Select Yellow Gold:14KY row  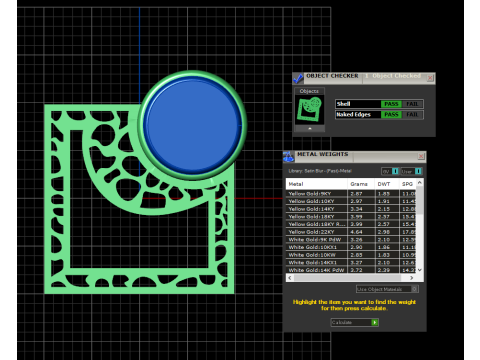click(x=351, y=209)
